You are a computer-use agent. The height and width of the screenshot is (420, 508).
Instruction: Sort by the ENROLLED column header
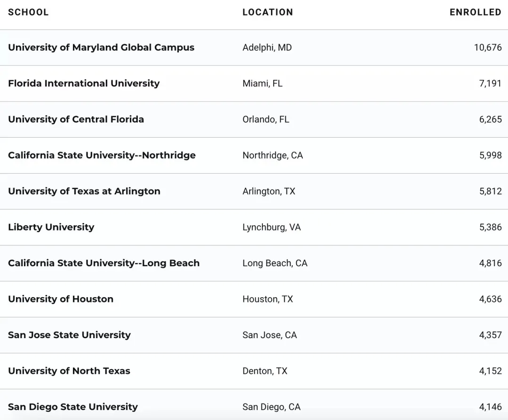click(475, 12)
